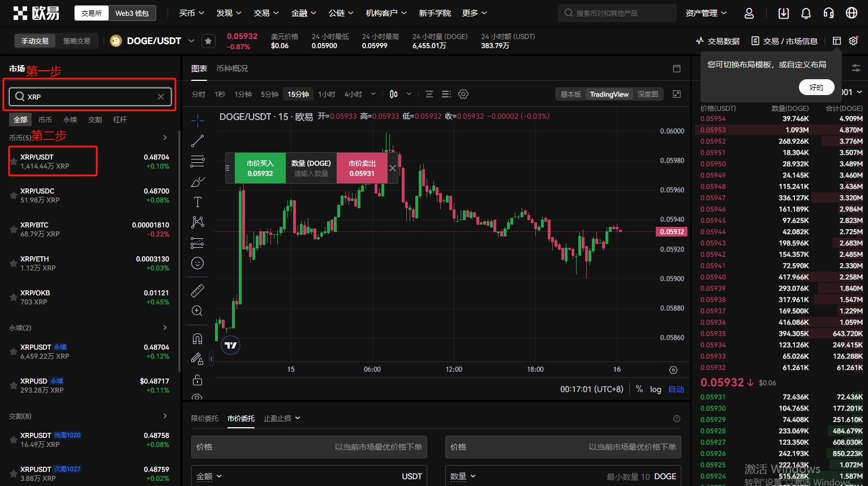This screenshot has width=868, height=486.
Task: Click candlestick chart type icon
Action: pyautogui.click(x=394, y=94)
